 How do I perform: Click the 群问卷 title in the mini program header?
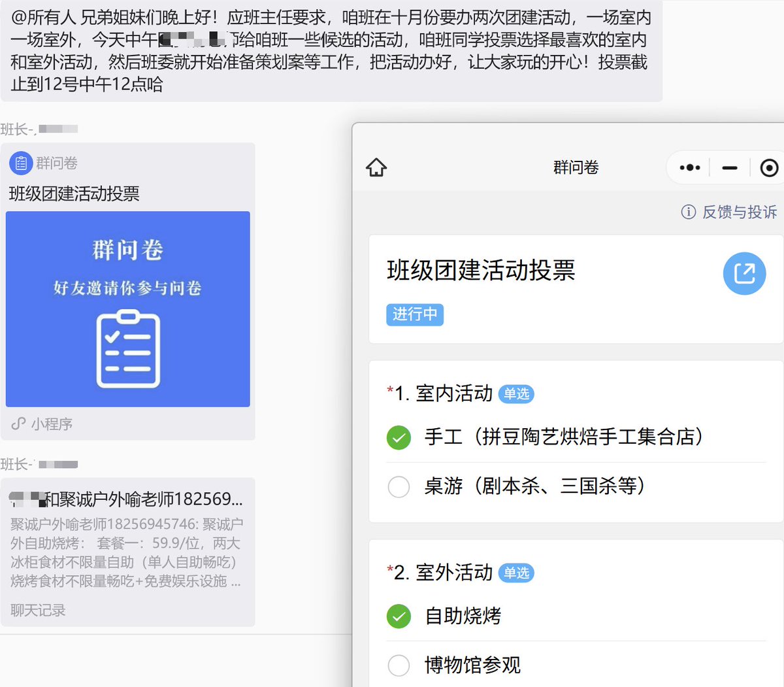tap(576, 167)
